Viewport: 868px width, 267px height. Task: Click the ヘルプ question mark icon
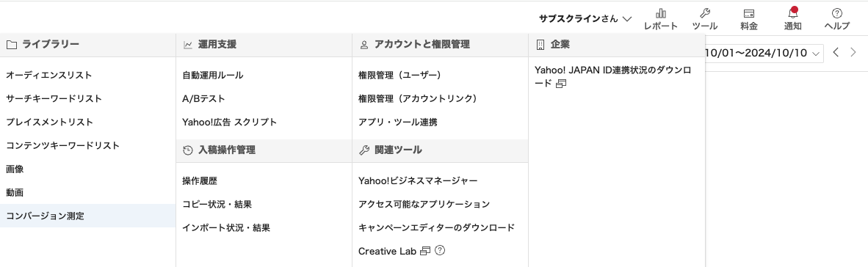tap(837, 14)
